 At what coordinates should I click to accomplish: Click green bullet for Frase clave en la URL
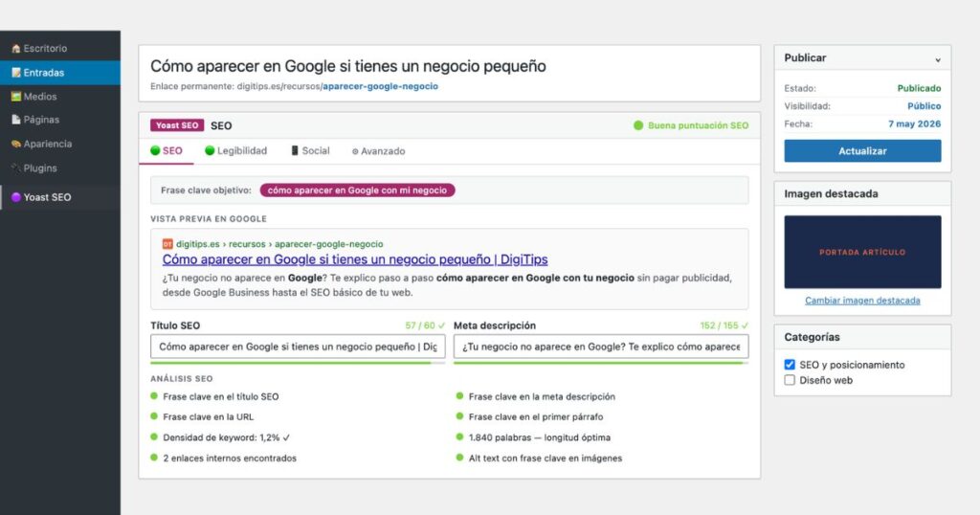154,416
